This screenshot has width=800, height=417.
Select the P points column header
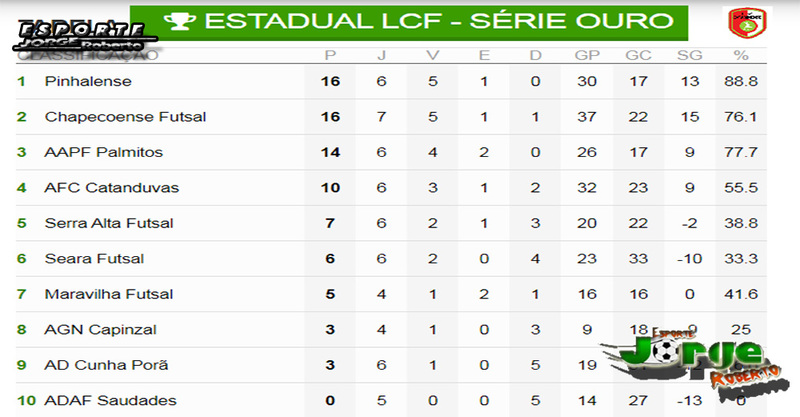click(x=331, y=55)
